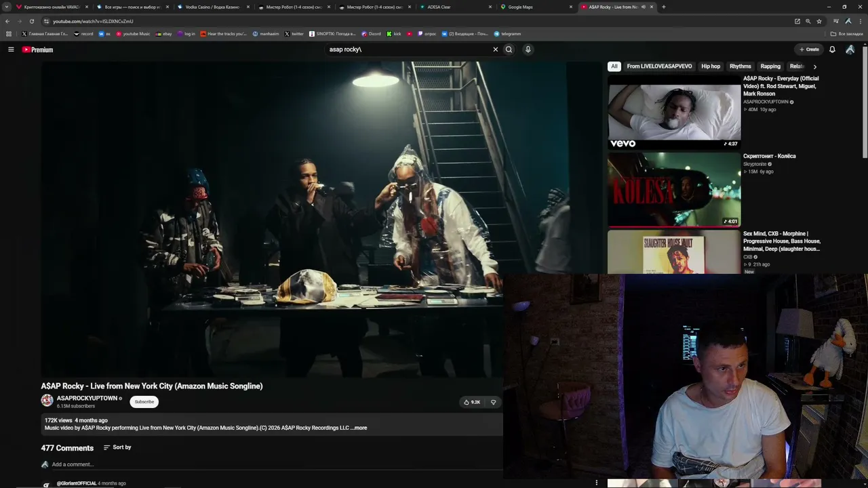This screenshot has height=488, width=868.
Task: Open the ebay bookmark
Action: [163, 34]
